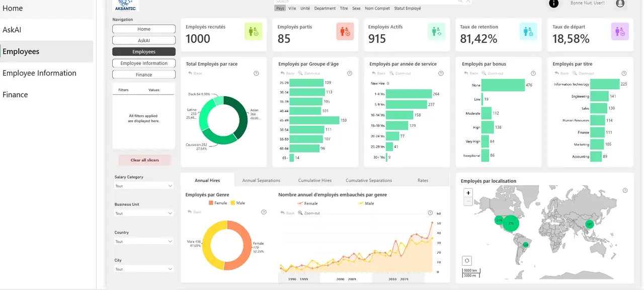
Task: Switch to the Cumulative Hires tab
Action: point(315,180)
